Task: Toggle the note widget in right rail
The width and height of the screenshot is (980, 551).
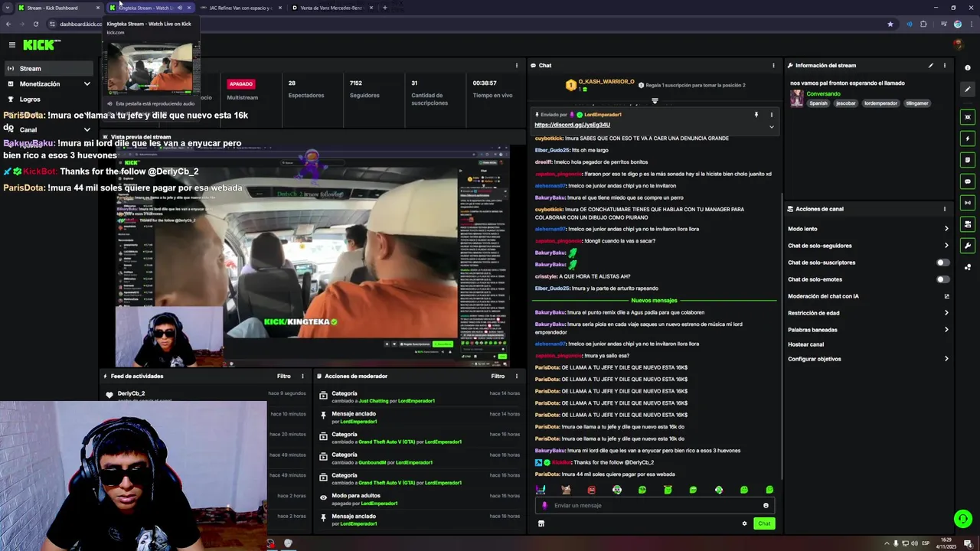Action: tap(968, 160)
